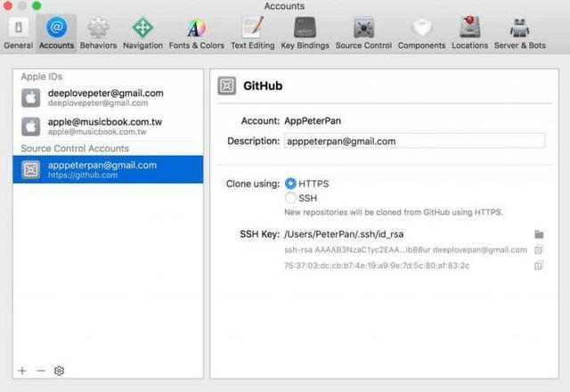
Task: Open the Behaviors preferences pane
Action: click(x=98, y=34)
